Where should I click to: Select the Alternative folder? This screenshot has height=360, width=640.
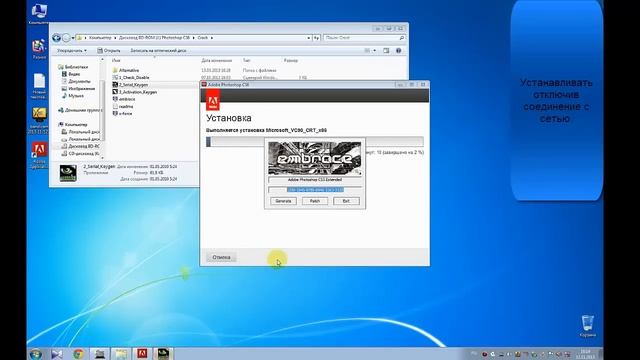[126, 71]
